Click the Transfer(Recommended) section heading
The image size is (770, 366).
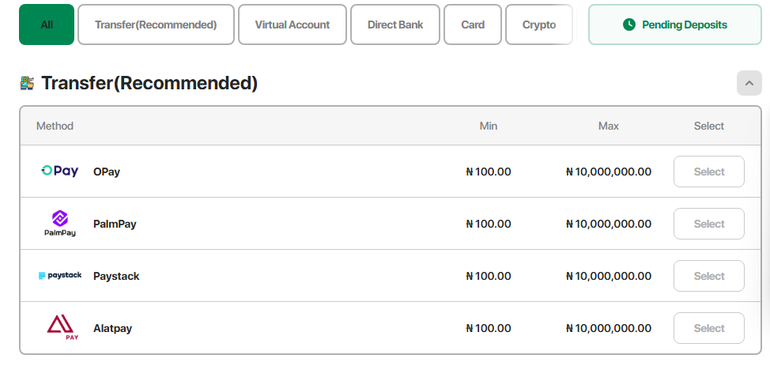point(149,83)
